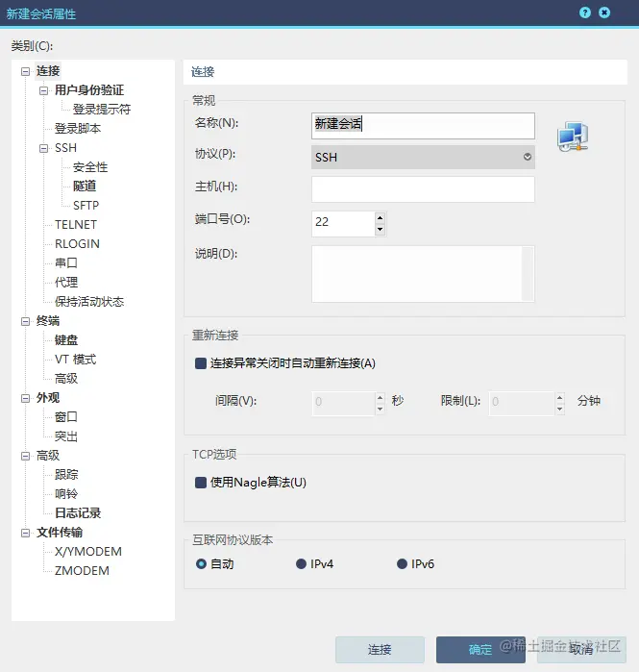Image resolution: width=639 pixels, height=672 pixels.
Task: Select 外观 in the category tree
Action: coord(48,398)
